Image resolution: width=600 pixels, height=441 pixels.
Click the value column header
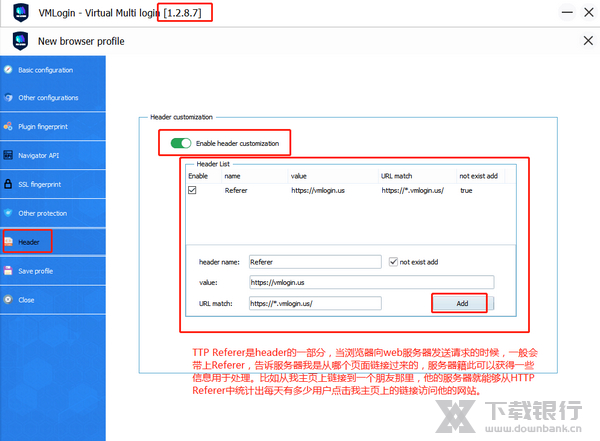(x=298, y=176)
